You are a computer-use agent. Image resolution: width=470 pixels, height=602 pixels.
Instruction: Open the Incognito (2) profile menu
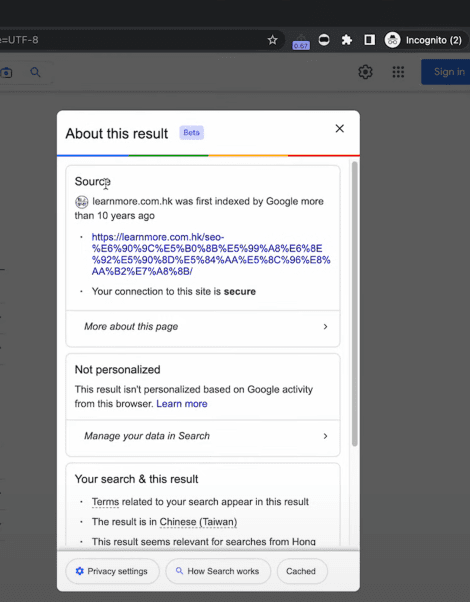tap(425, 40)
